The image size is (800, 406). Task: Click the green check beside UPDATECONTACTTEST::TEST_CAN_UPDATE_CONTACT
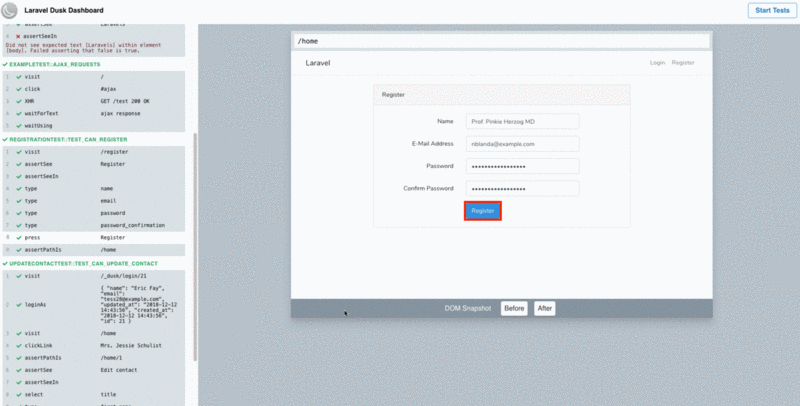pyautogui.click(x=5, y=264)
